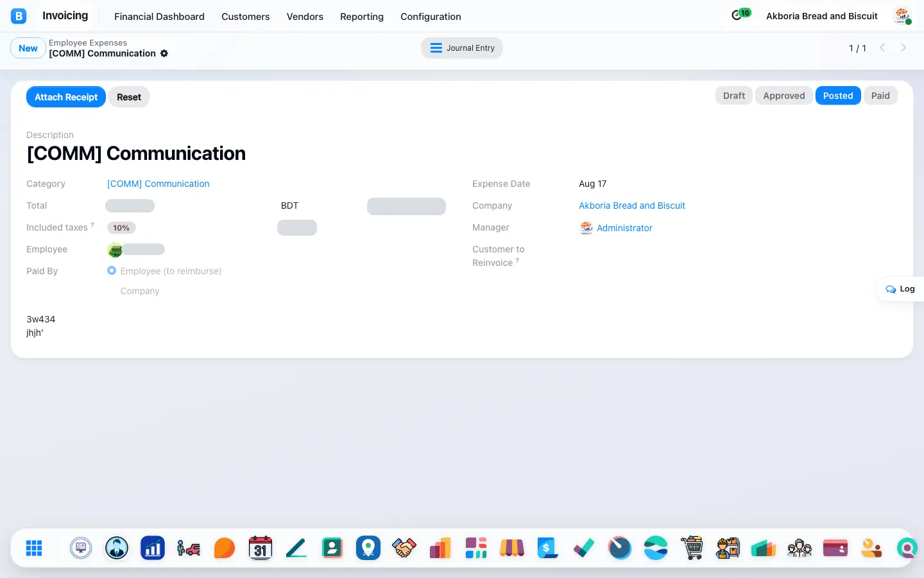924x578 pixels.
Task: Open the Configuration menu
Action: (x=431, y=17)
